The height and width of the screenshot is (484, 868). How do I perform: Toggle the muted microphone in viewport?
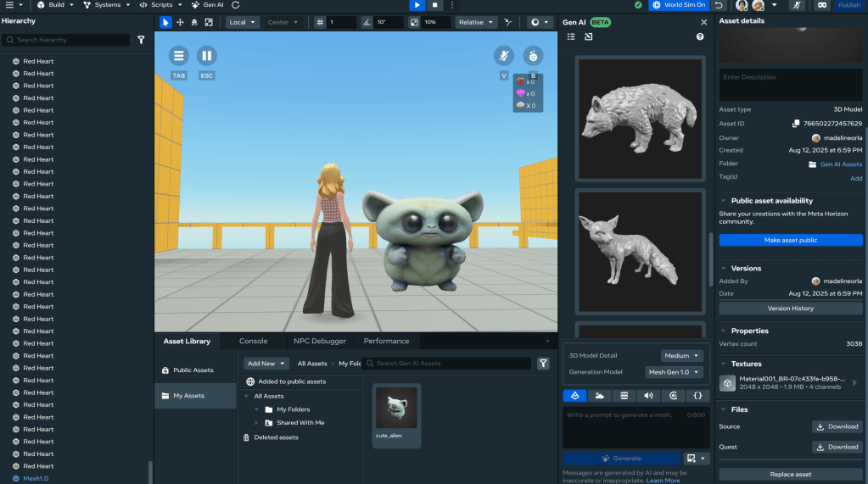(x=504, y=57)
